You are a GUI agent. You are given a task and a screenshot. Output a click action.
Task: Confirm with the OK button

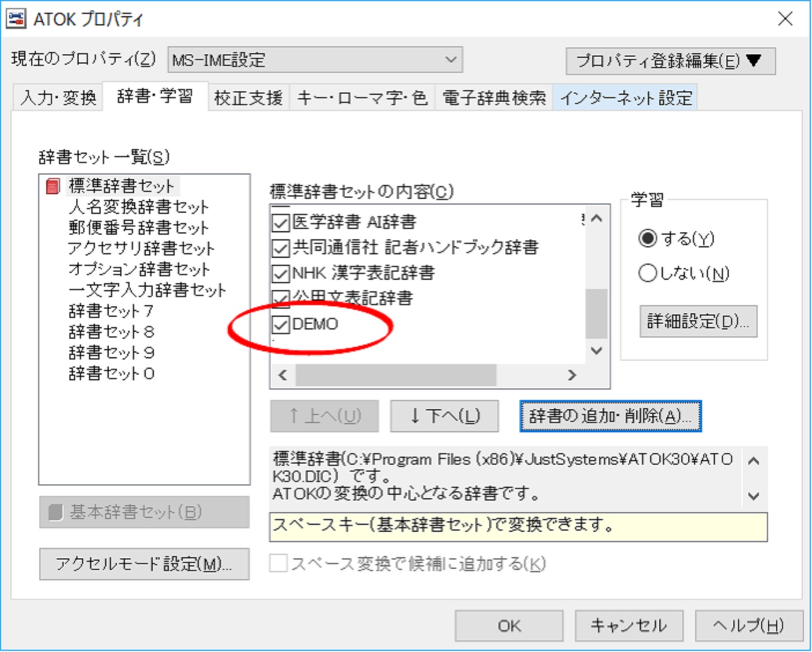tap(509, 626)
